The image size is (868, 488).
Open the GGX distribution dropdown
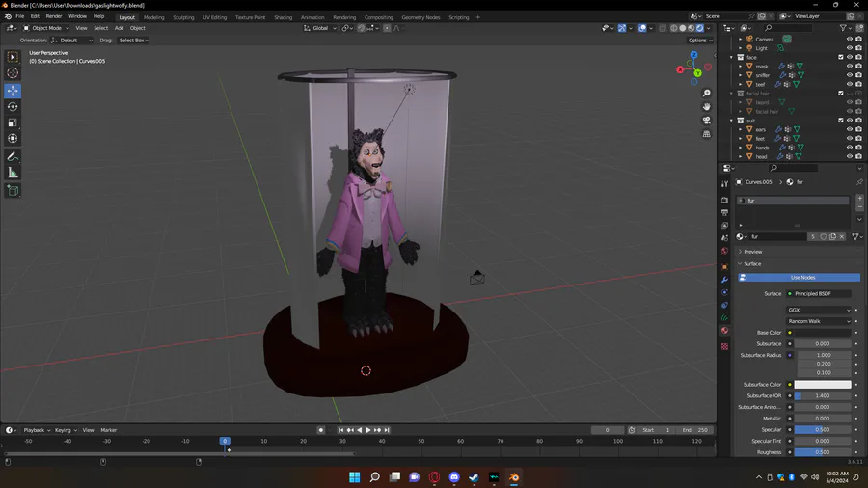[819, 310]
